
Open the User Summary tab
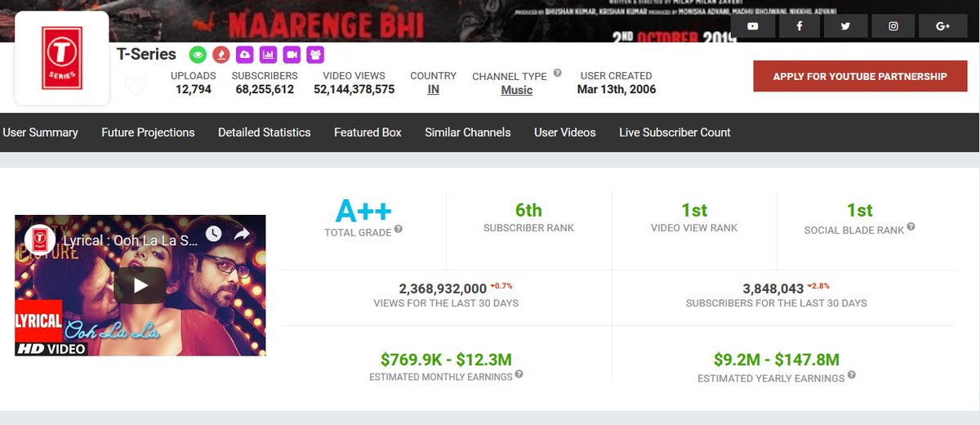[41, 132]
